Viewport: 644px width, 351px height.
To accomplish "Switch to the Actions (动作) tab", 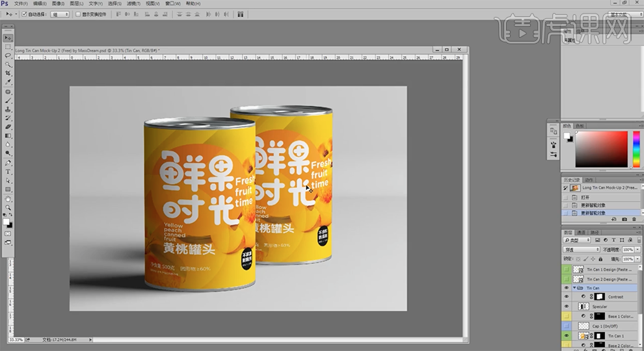I will tap(589, 180).
